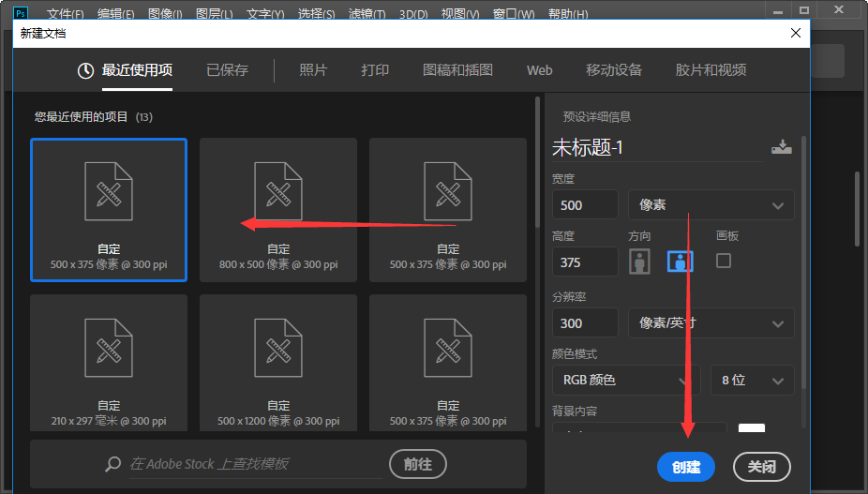Switch to the 打印 tab
Viewport: 868px width, 494px height.
[375, 70]
